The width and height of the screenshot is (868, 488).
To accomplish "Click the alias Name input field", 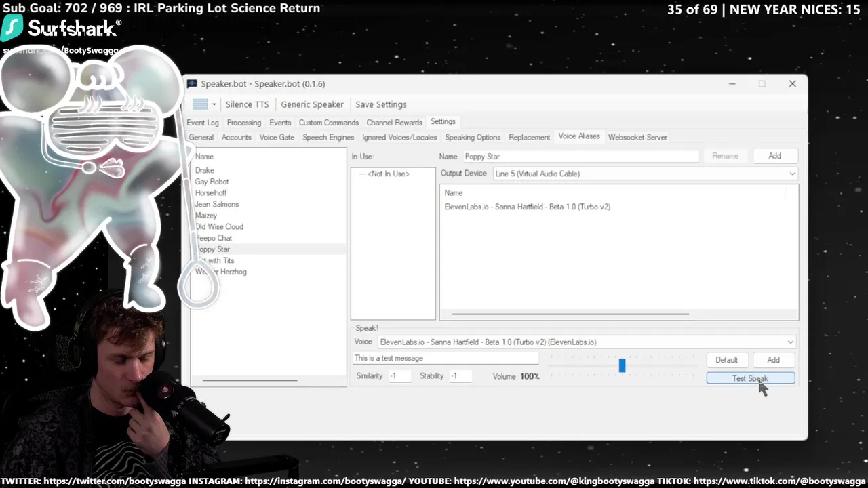I will pos(580,157).
